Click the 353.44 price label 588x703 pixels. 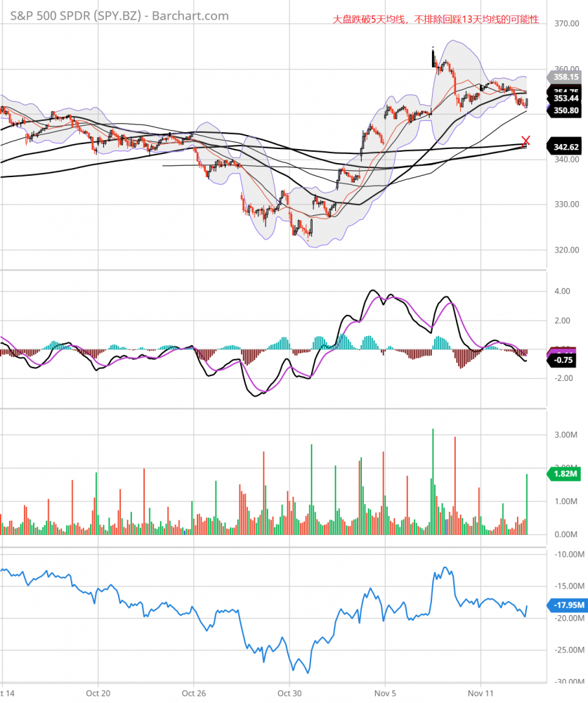[566, 101]
